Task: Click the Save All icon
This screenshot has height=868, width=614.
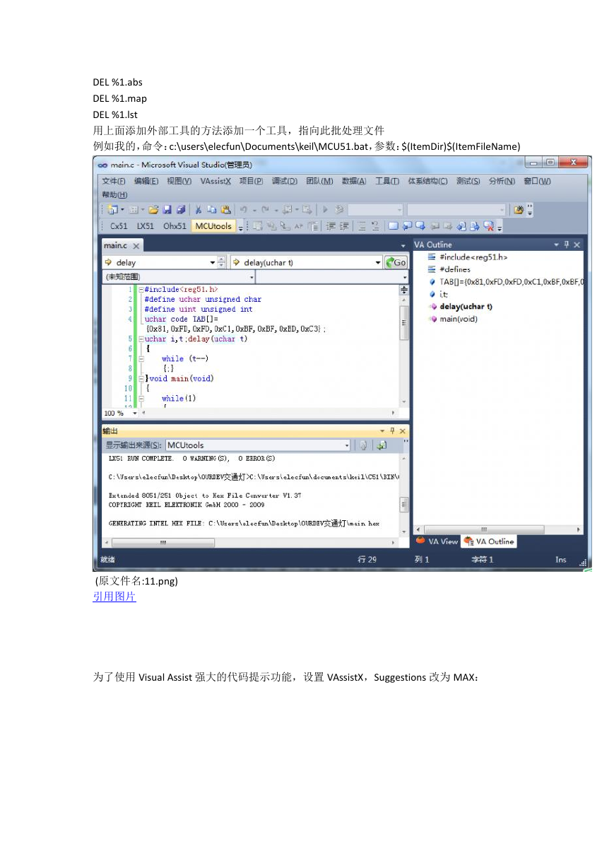Action: point(181,210)
